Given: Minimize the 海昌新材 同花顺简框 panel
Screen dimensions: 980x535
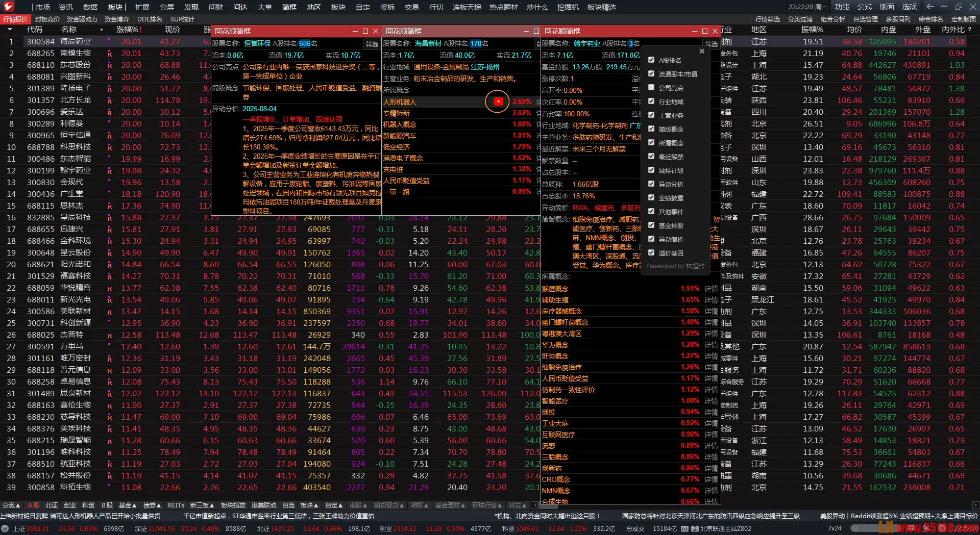Looking at the screenshot, I should tap(526, 31).
